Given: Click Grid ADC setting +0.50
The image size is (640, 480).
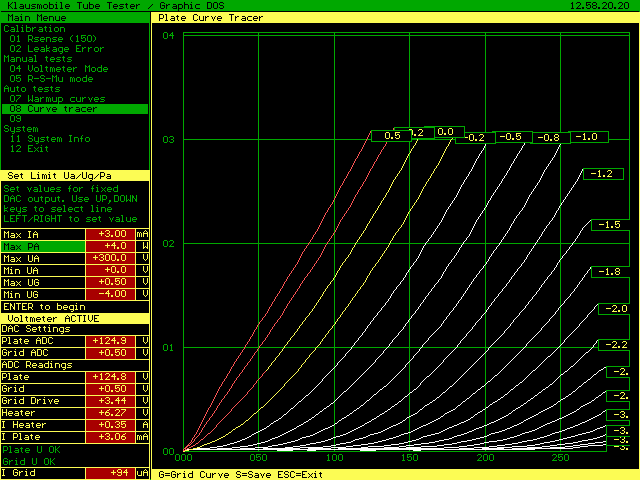Looking at the screenshot, I should 110,353.
